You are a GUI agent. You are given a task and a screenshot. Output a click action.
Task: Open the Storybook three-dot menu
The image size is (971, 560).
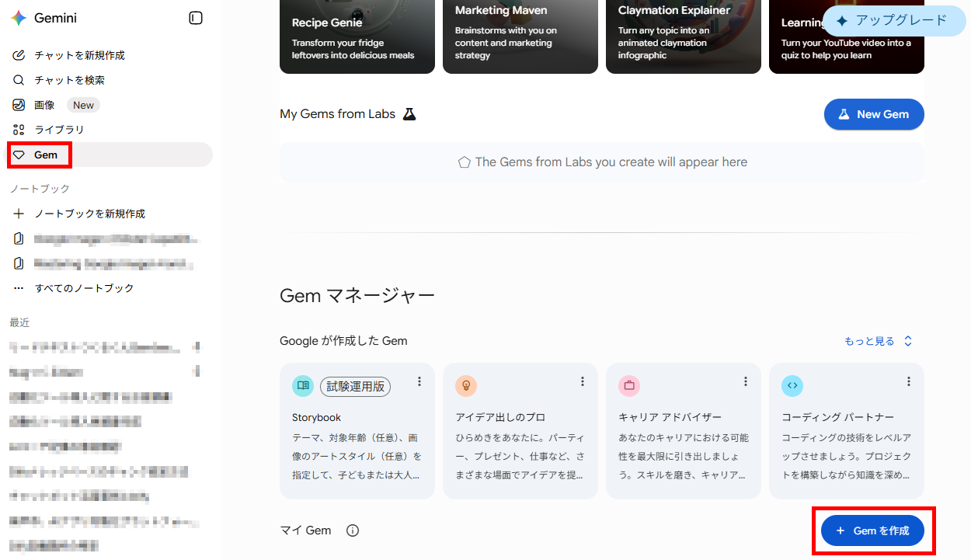click(x=419, y=381)
